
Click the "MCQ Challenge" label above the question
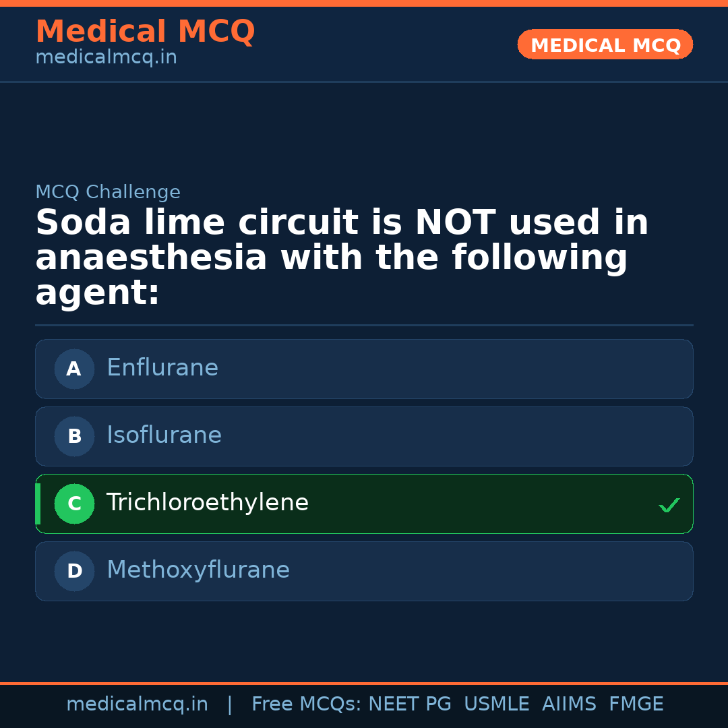tap(108, 192)
